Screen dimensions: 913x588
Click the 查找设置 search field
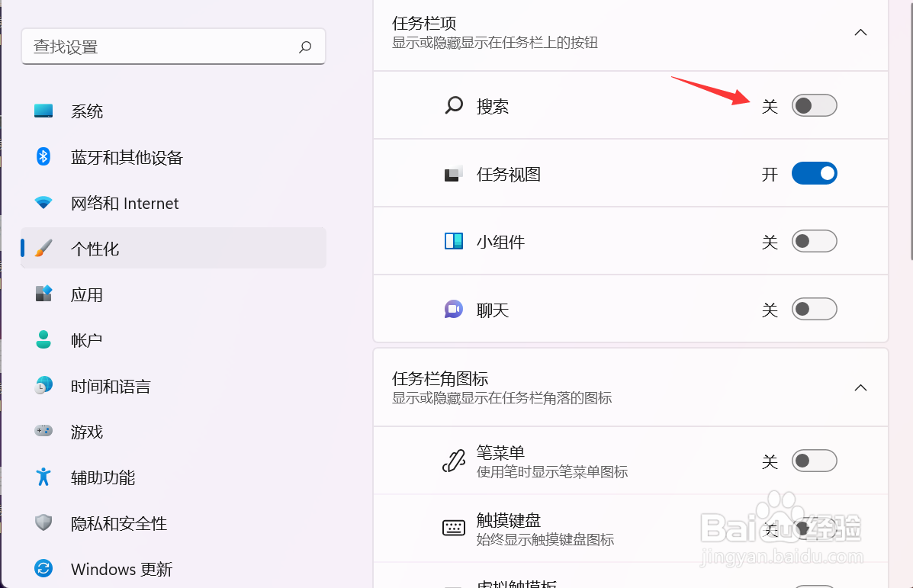coord(173,47)
